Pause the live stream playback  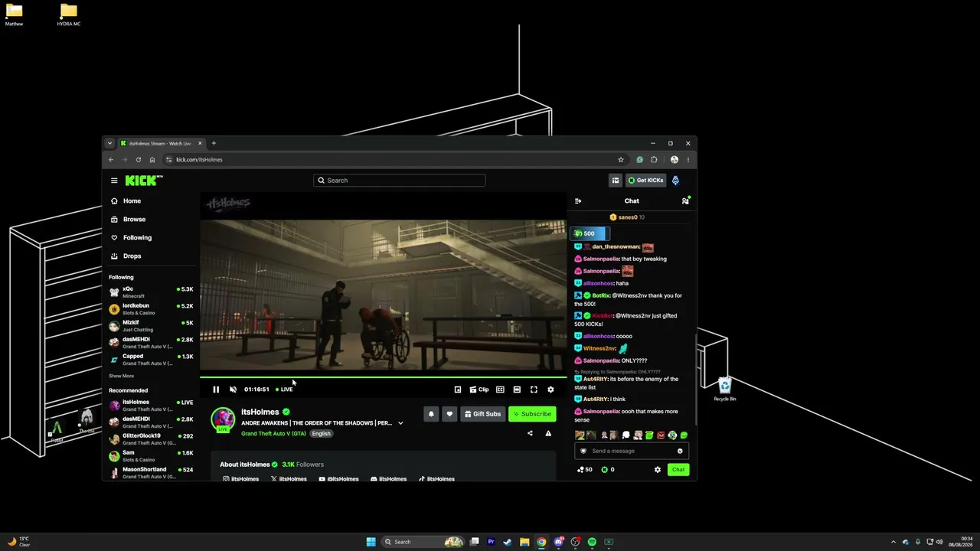click(216, 390)
